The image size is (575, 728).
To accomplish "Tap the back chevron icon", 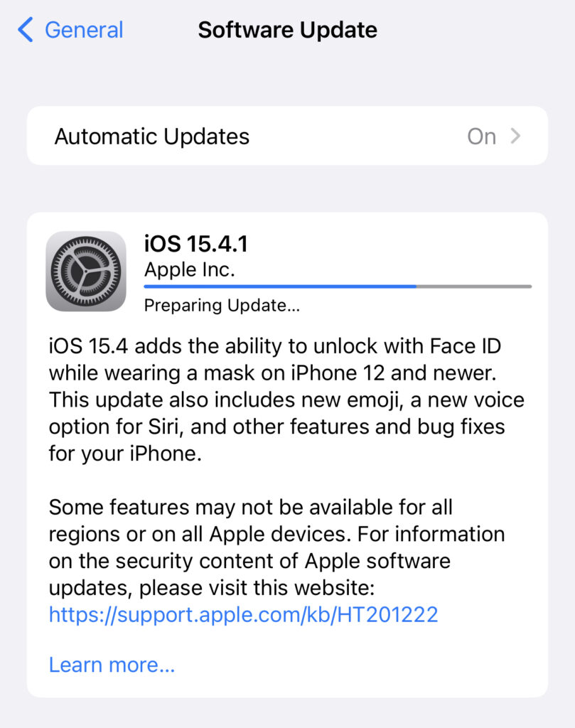I will point(26,30).
